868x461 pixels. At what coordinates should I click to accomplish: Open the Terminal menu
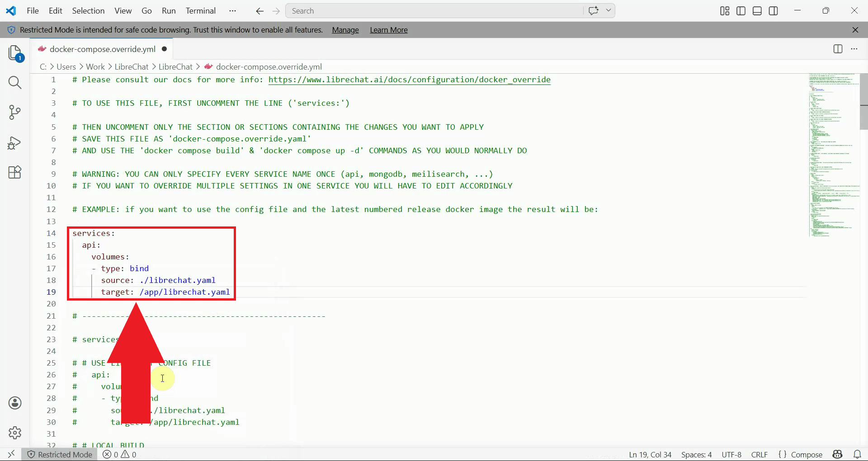tap(200, 11)
